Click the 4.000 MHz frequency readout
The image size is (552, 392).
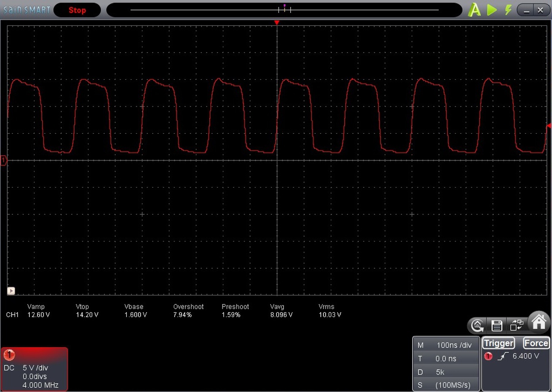(41, 385)
